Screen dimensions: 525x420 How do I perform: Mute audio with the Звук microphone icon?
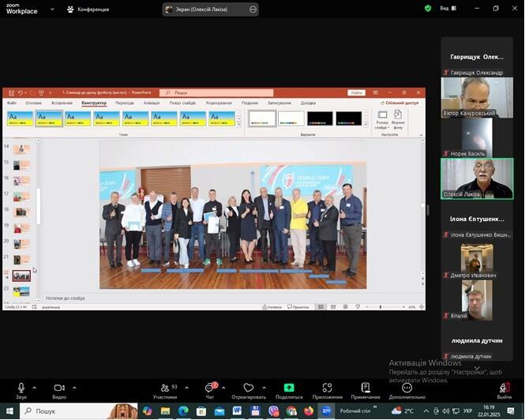coord(21,388)
